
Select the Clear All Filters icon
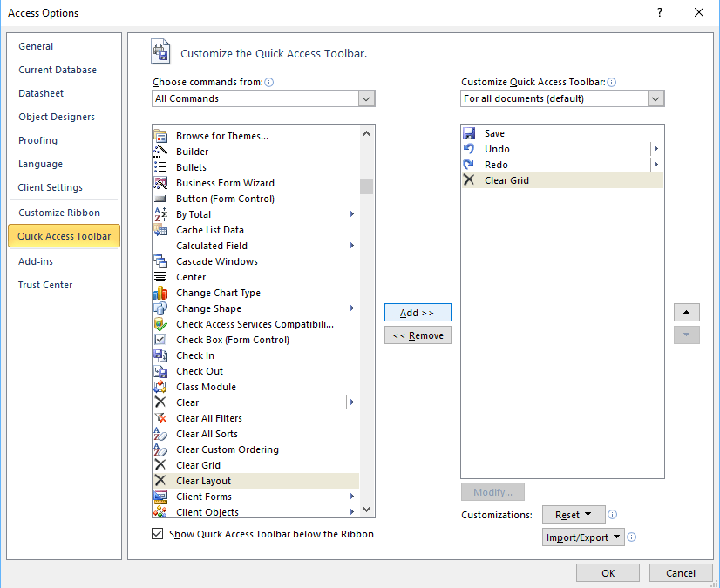[160, 418]
